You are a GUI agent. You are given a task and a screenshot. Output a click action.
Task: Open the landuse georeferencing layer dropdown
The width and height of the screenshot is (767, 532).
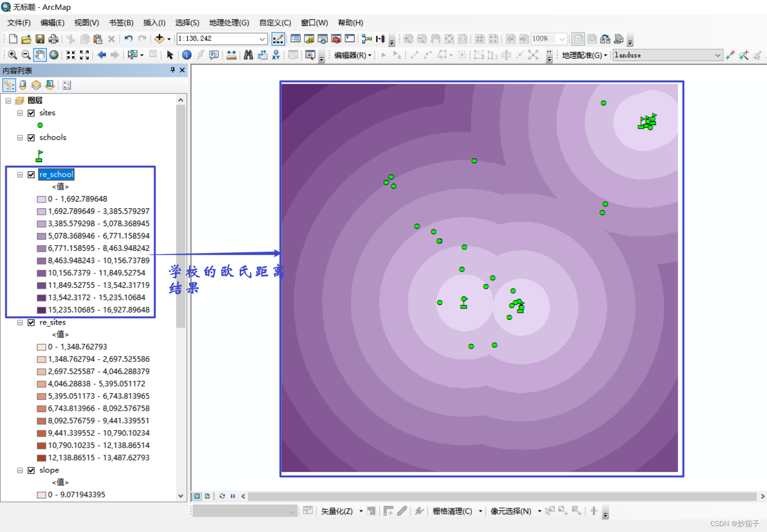pos(718,55)
